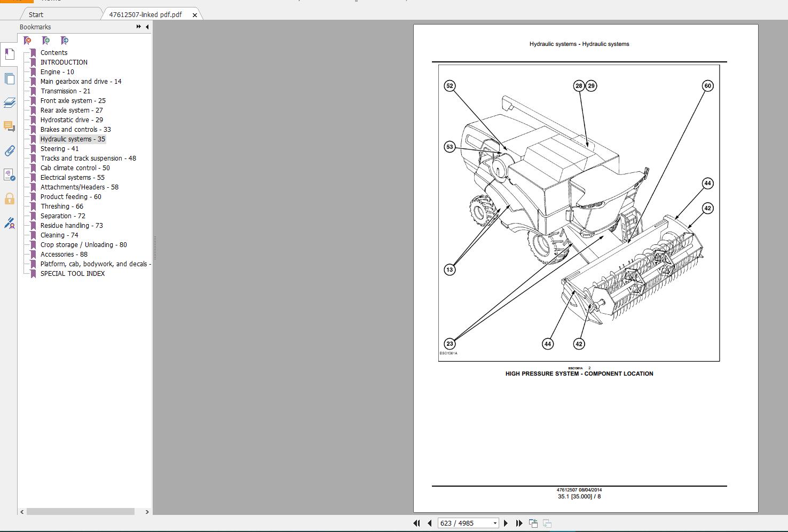Viewport: 788px width, 532px height.
Task: Go to the previous page
Action: click(x=429, y=523)
